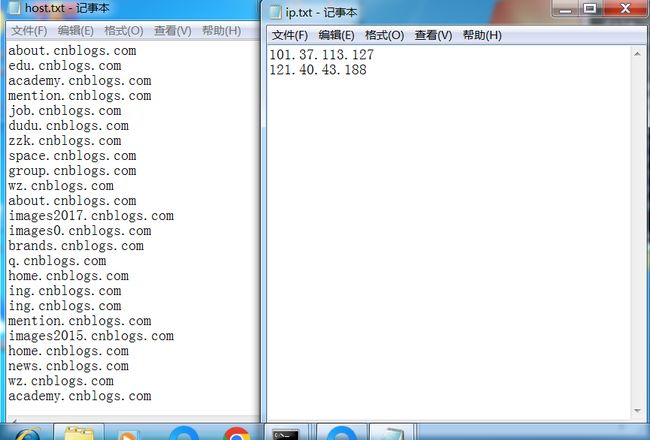Open the 编辑(E) menu in ip.txt Notepad
650x440 pixels.
point(336,35)
